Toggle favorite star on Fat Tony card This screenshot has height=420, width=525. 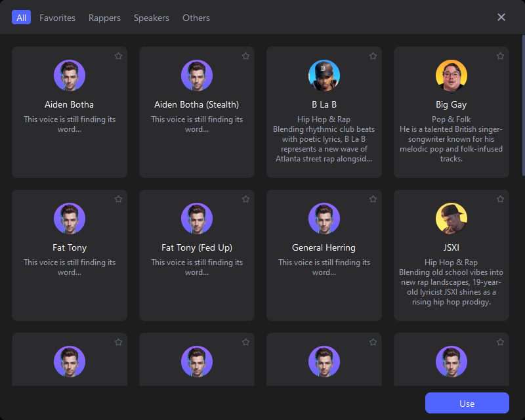tap(118, 199)
